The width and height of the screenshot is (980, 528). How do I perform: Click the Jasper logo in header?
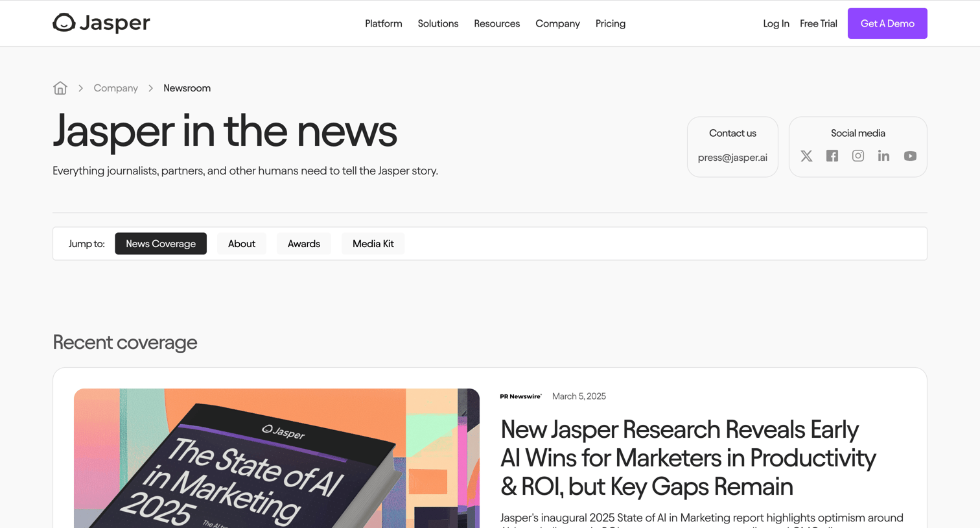[x=101, y=23]
